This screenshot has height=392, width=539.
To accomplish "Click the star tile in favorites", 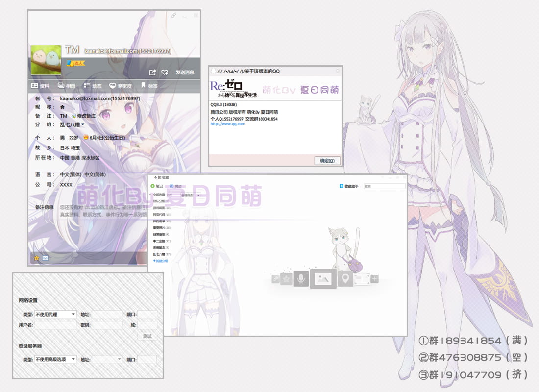I will 286,279.
